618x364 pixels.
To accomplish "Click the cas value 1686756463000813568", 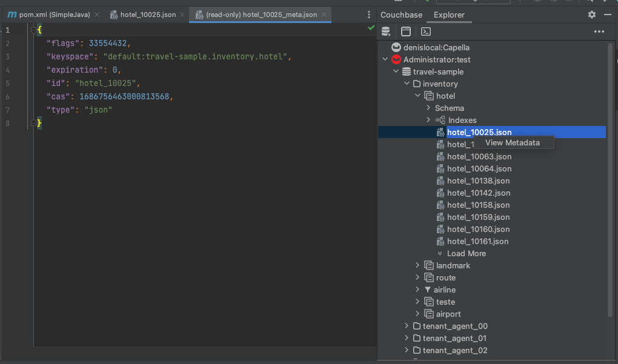I will pos(124,96).
